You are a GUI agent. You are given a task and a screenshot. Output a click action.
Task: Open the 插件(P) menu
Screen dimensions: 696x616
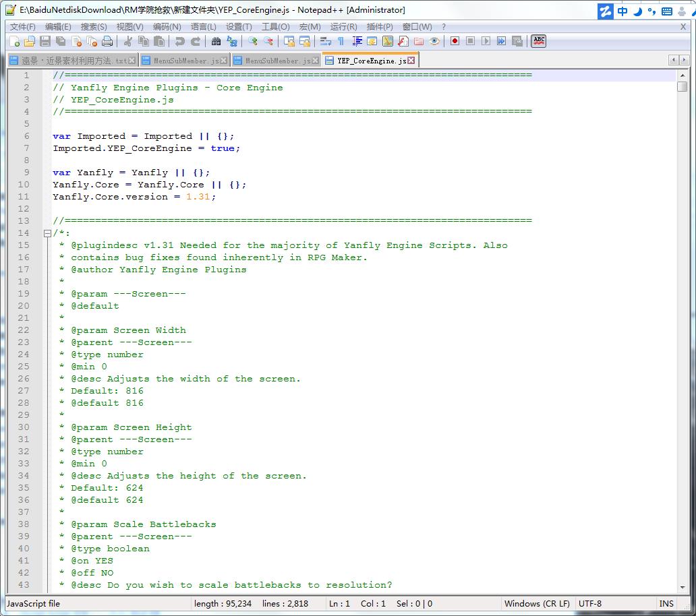(379, 26)
